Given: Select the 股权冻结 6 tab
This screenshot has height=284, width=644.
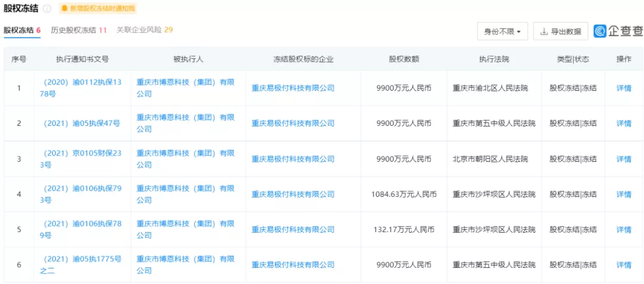Looking at the screenshot, I should [x=22, y=30].
